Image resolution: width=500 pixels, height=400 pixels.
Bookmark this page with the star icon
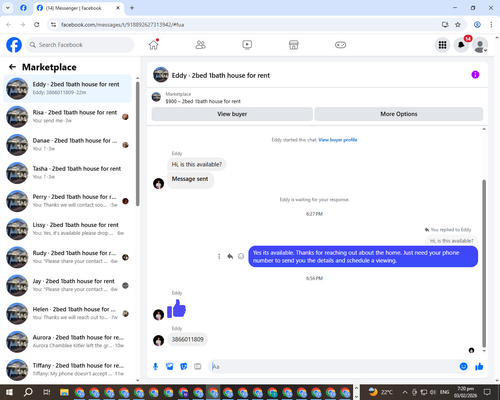pyautogui.click(x=458, y=25)
